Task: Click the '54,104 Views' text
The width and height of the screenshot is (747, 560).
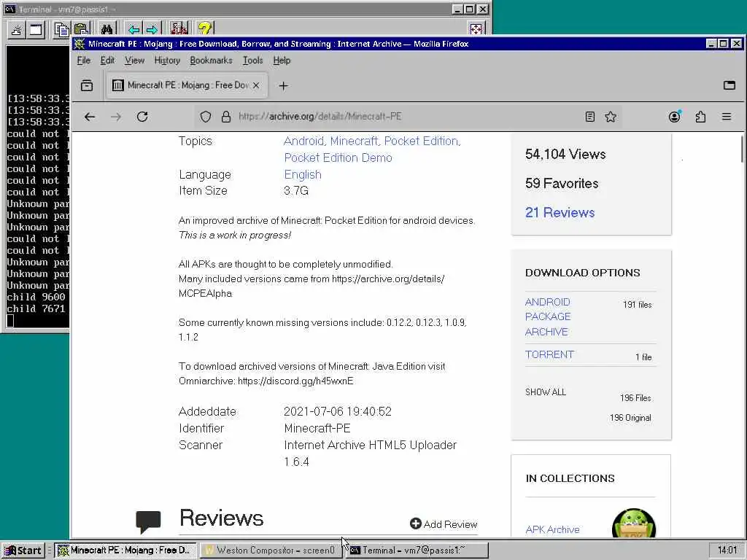Action: (565, 155)
